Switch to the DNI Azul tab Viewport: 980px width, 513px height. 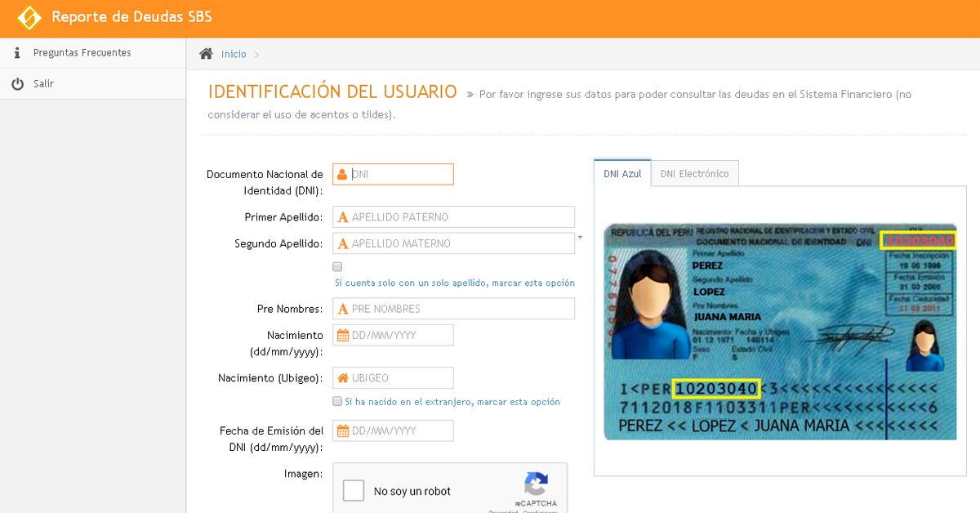pyautogui.click(x=622, y=174)
